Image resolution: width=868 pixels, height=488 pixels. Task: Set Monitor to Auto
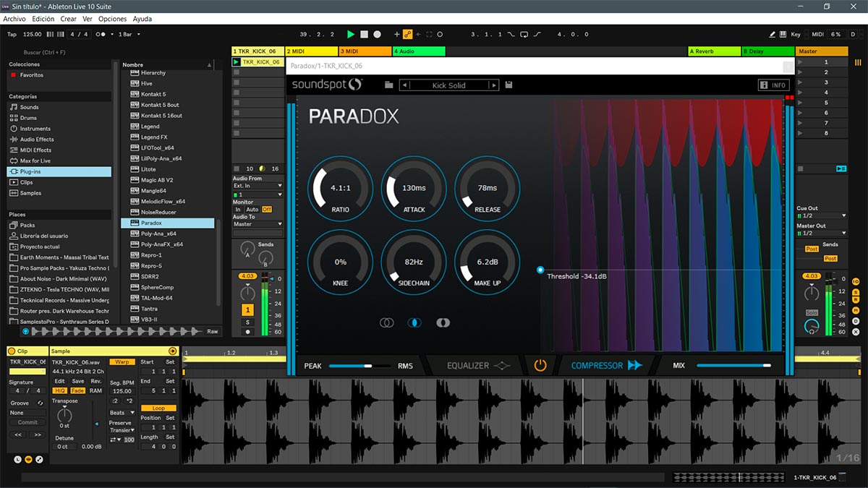[252, 210]
